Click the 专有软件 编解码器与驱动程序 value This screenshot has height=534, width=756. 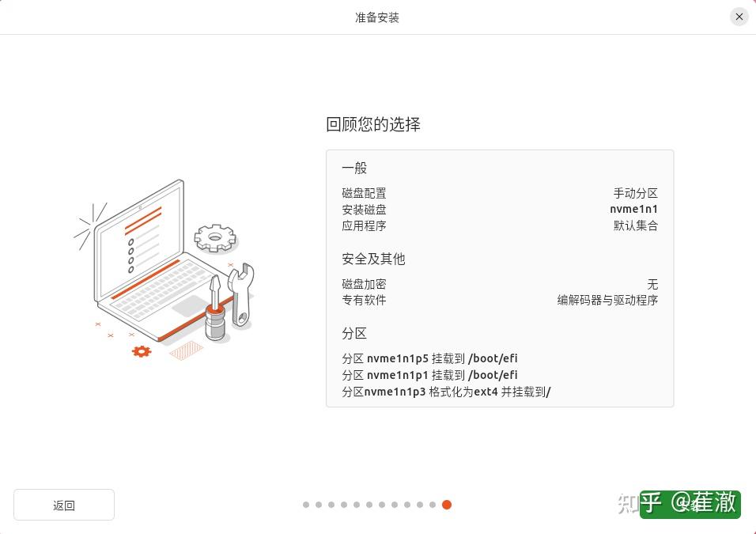tap(607, 300)
